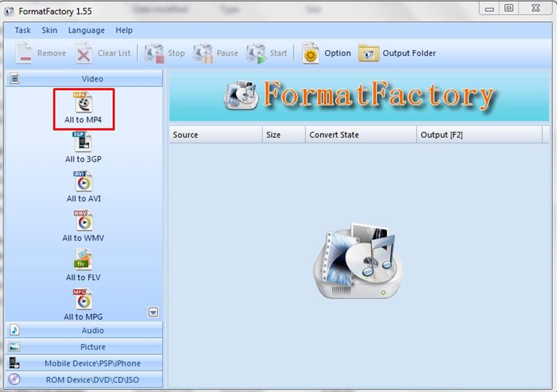557x392 pixels.
Task: Click the Output Folder button label
Action: click(409, 53)
